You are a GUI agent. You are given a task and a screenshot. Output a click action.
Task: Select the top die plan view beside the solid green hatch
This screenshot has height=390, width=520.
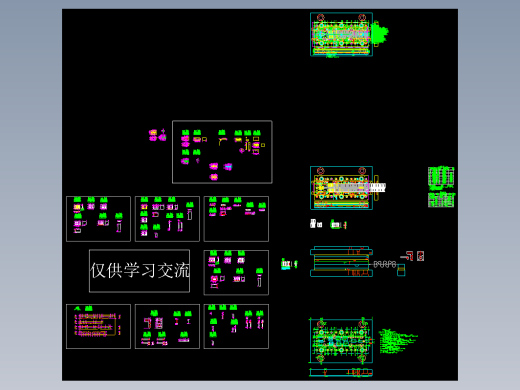(341, 34)
